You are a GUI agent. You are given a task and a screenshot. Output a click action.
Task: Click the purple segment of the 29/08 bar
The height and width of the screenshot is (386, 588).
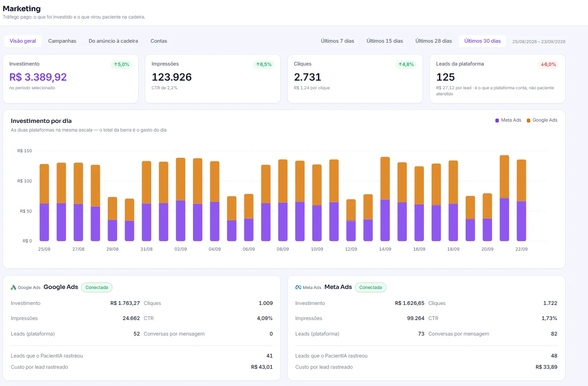(x=112, y=230)
